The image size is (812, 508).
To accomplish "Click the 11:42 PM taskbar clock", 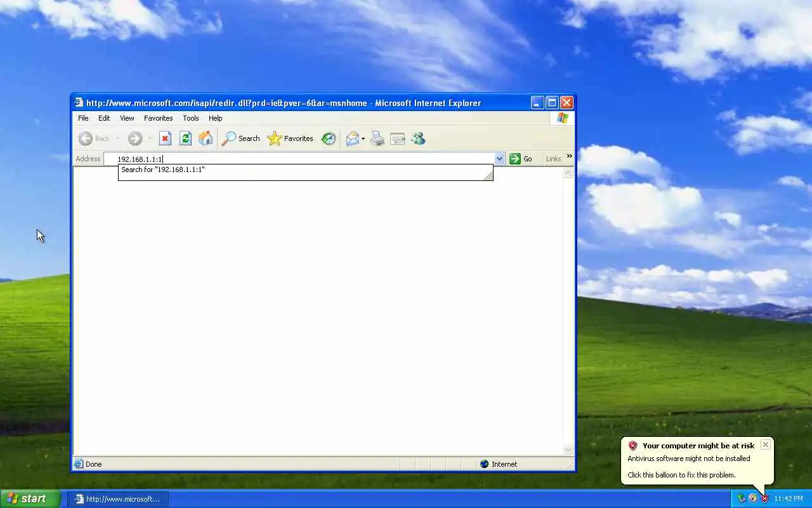I will tap(789, 499).
